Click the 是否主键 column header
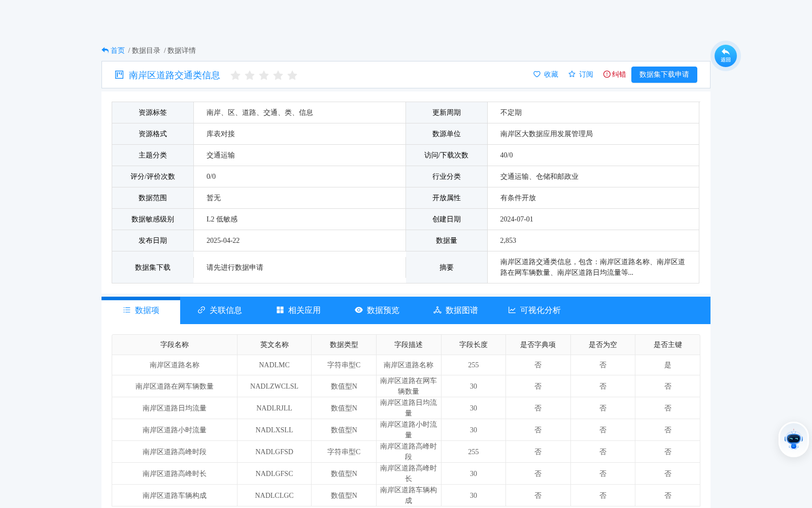The width and height of the screenshot is (812, 508). pos(668,345)
